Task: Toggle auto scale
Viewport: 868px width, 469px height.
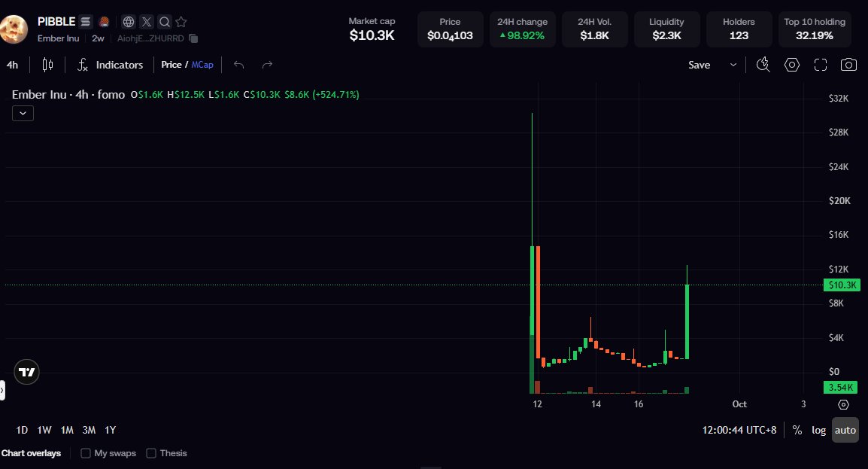Action: click(x=845, y=430)
